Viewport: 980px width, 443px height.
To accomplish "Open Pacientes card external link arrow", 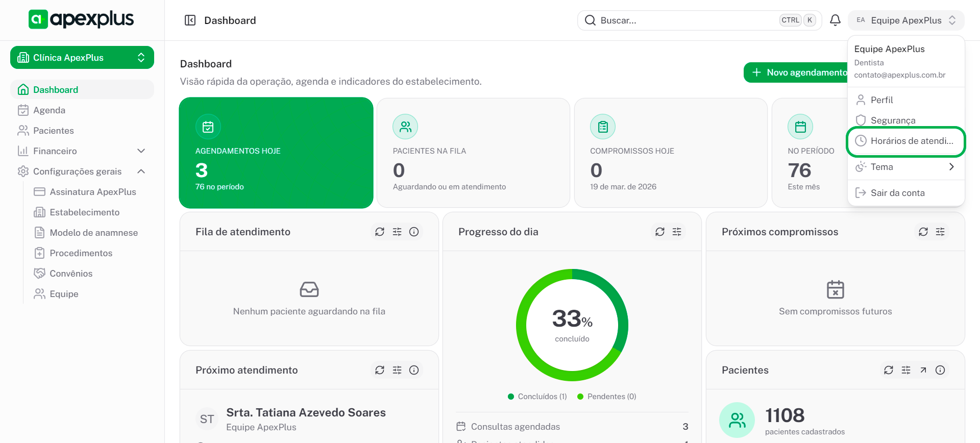I will (923, 370).
